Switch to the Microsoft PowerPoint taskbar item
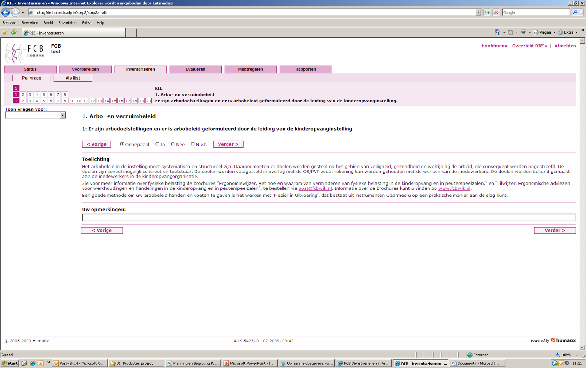The image size is (586, 368). point(250,363)
